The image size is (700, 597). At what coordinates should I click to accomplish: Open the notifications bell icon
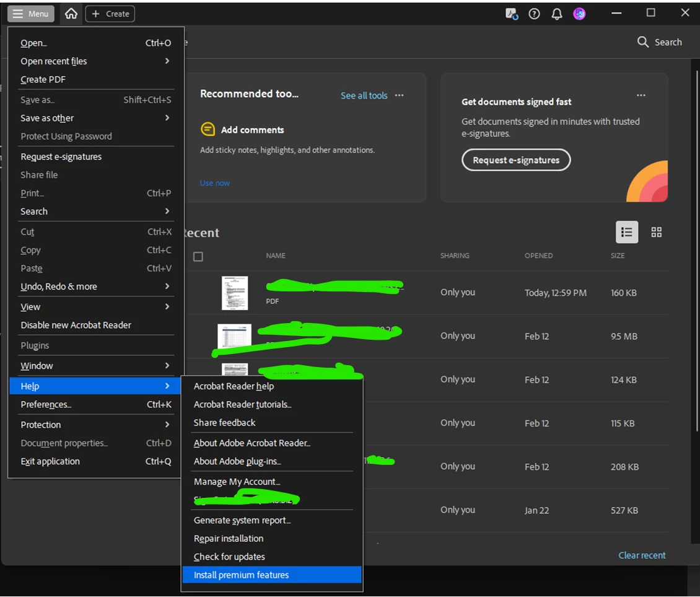click(x=557, y=14)
